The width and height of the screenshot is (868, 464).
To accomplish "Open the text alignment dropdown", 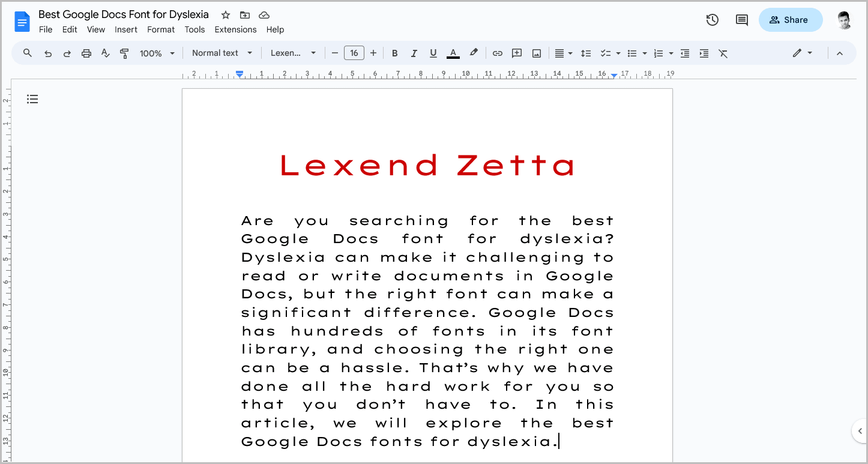I will [563, 53].
